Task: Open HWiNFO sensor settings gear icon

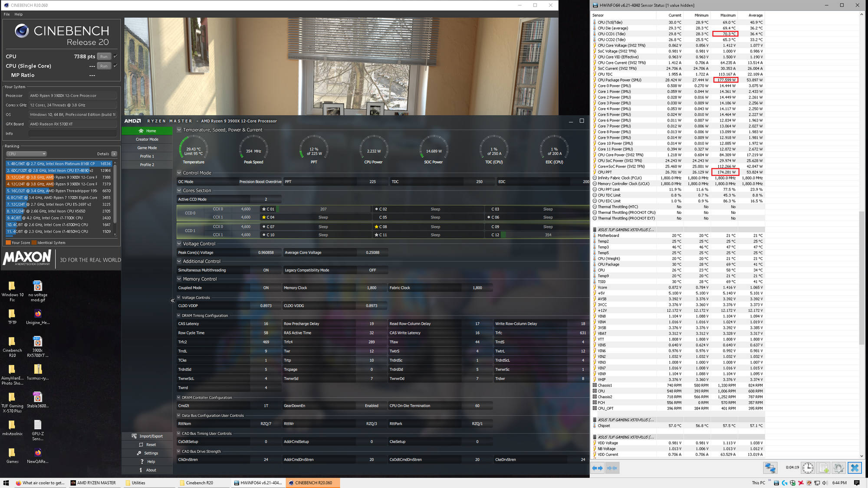Action: tap(838, 468)
